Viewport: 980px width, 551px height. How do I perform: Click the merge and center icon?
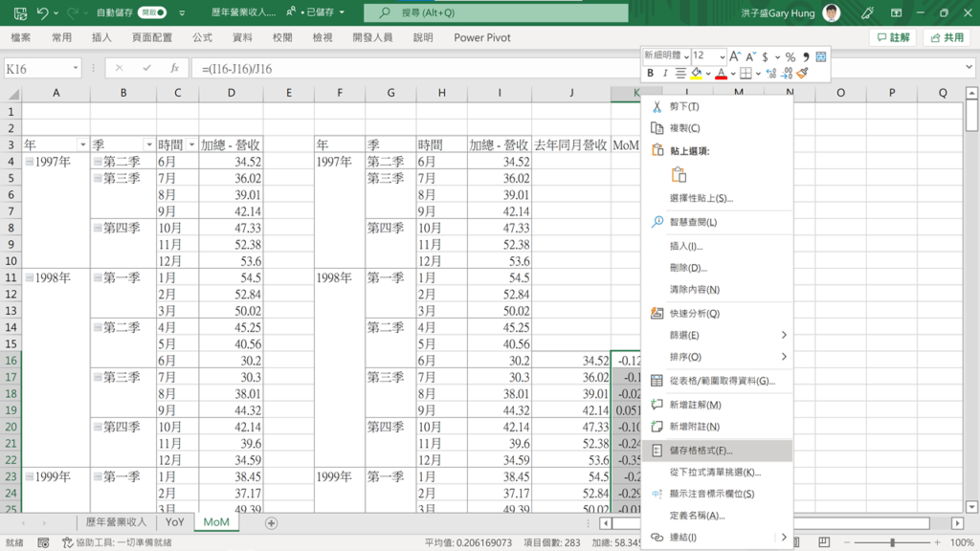tap(820, 56)
